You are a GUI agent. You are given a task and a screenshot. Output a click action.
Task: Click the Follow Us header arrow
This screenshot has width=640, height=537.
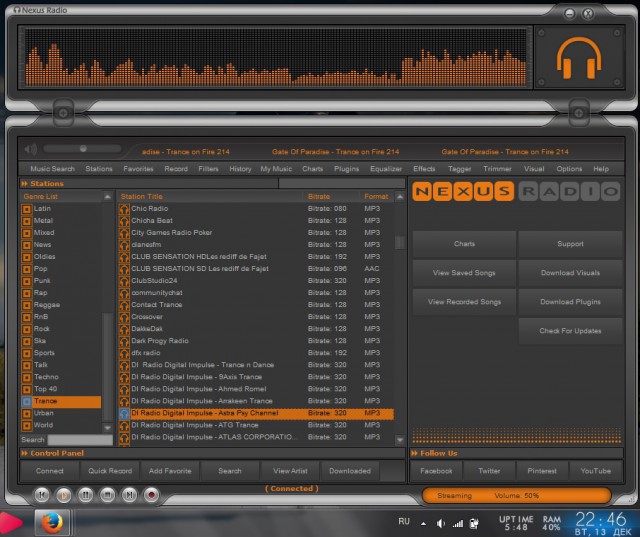[x=415, y=453]
